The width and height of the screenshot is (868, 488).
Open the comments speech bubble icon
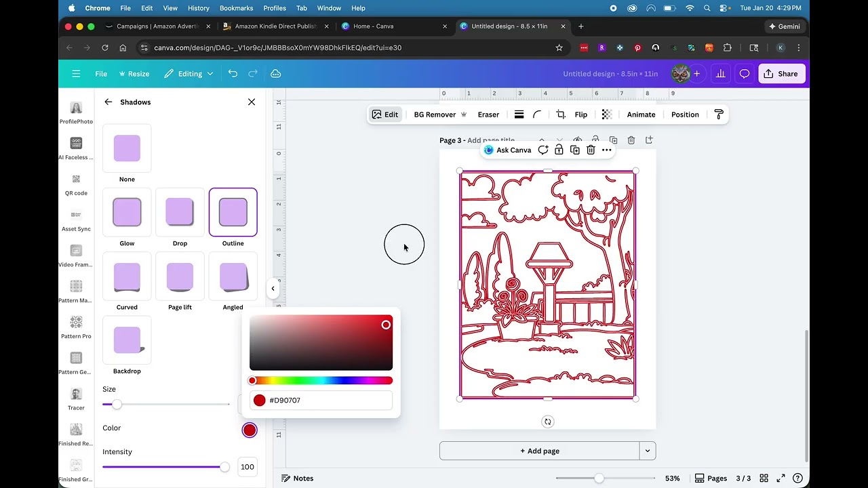coord(745,74)
